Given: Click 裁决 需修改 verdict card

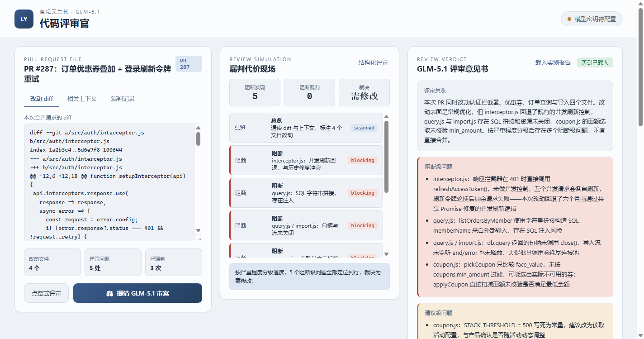Looking at the screenshot, I should [x=364, y=92].
